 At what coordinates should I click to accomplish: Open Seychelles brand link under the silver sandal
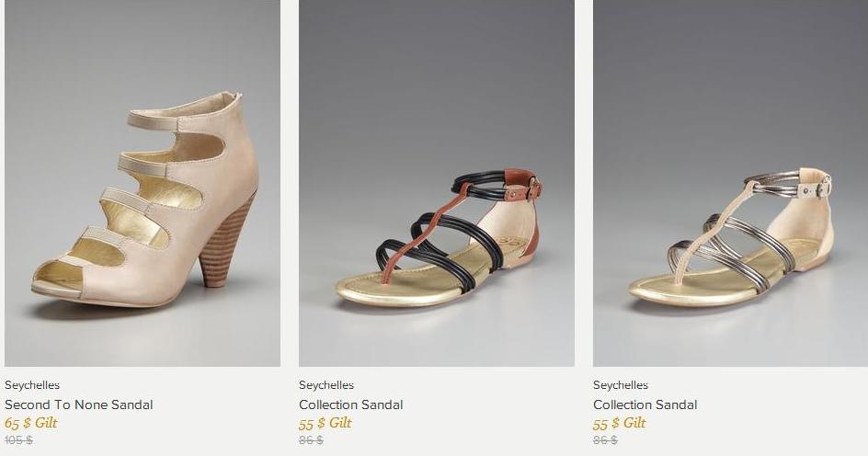pos(620,385)
